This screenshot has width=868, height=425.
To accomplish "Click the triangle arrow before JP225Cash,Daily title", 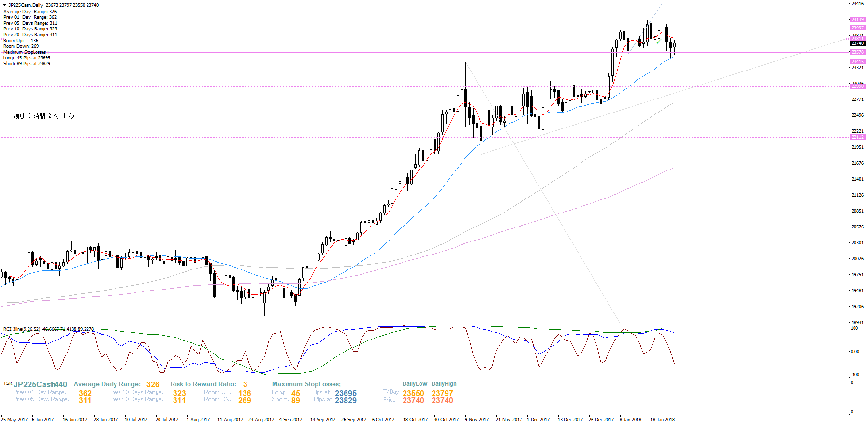I will (x=5, y=5).
